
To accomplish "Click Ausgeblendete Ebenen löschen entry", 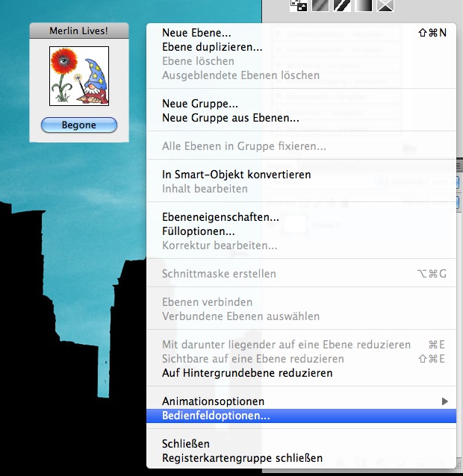I will click(301, 75).
